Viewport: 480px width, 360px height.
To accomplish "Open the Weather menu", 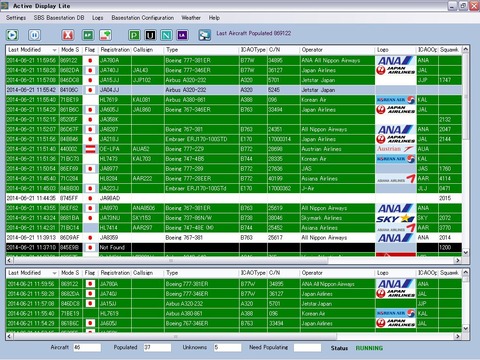I will point(191,18).
